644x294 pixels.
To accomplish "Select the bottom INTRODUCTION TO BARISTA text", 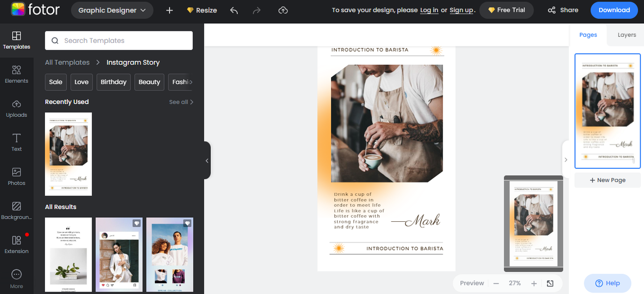I will click(x=404, y=249).
